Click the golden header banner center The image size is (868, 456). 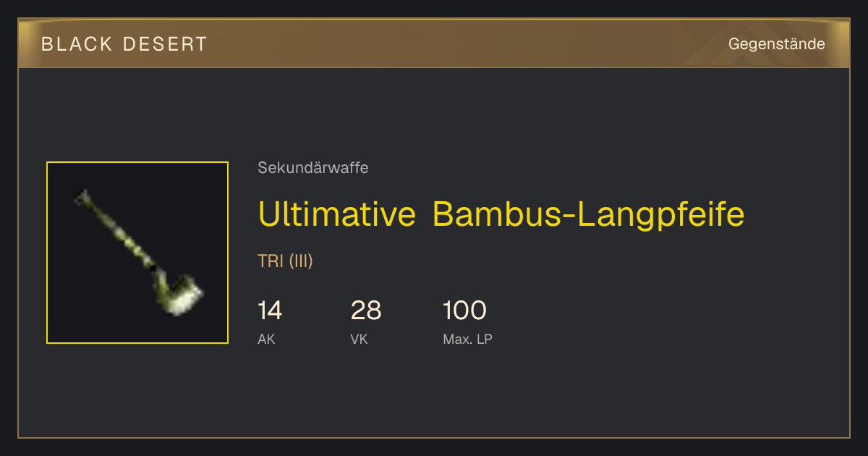click(434, 43)
